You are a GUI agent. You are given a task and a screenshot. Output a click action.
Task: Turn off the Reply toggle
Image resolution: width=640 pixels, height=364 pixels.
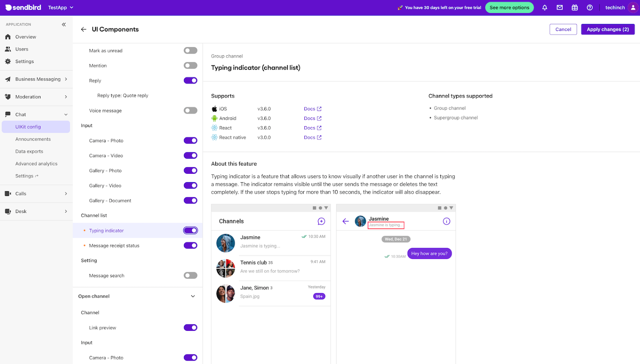point(190,80)
